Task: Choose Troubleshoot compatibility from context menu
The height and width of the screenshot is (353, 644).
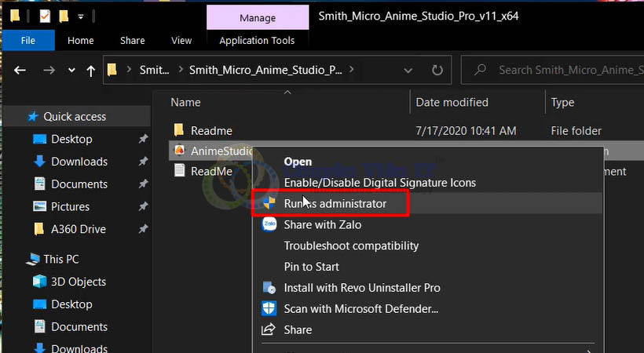Action: tap(351, 246)
